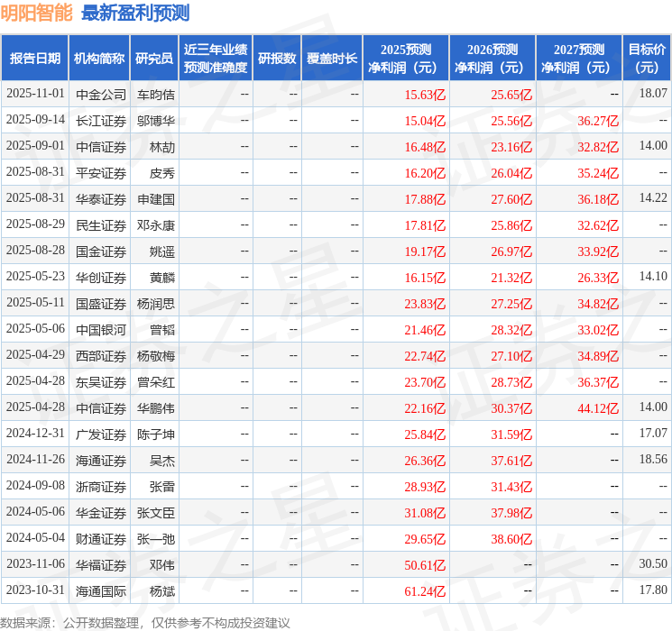Click the 30.50 target price cell

[x=652, y=565]
